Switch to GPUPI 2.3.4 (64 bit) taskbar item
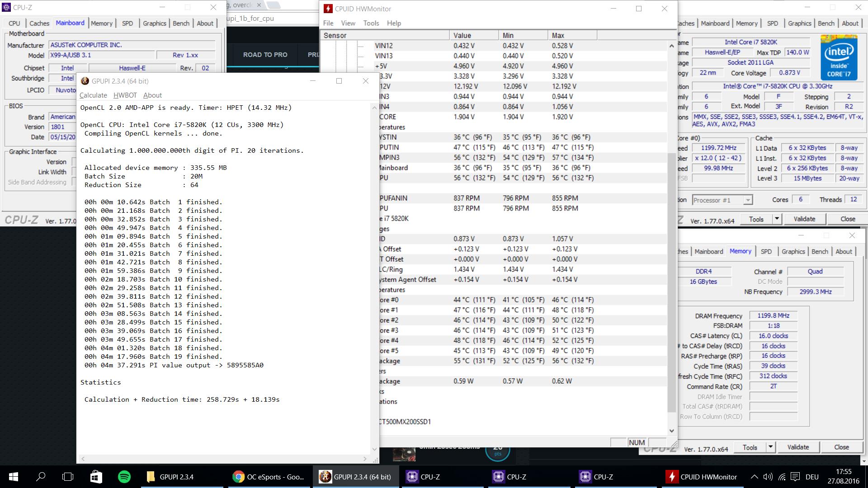The width and height of the screenshot is (868, 488). coord(355,477)
